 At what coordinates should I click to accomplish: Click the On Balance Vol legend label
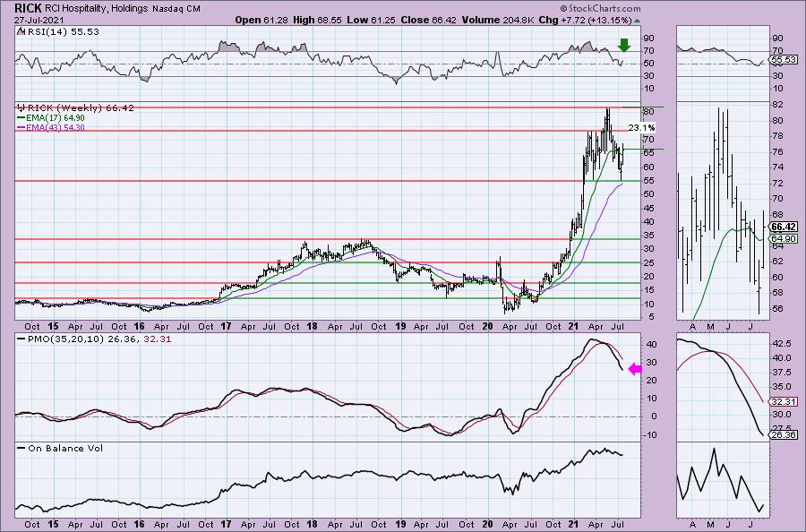pos(65,448)
